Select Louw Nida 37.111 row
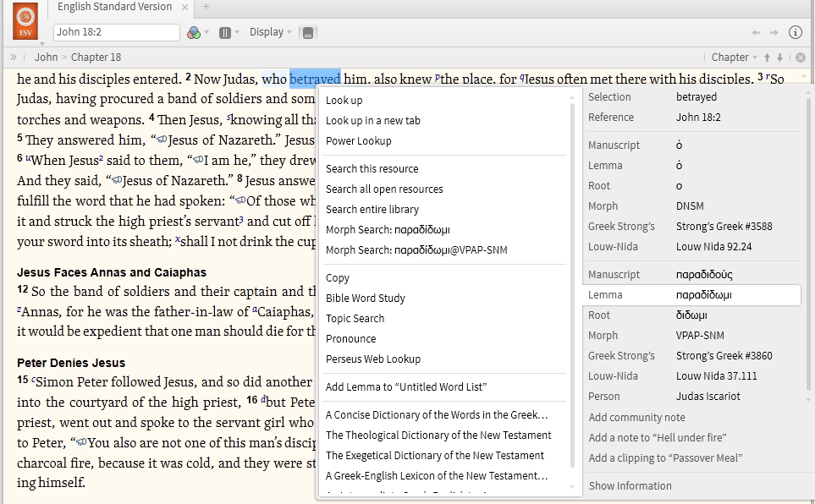The image size is (815, 504). click(x=693, y=376)
